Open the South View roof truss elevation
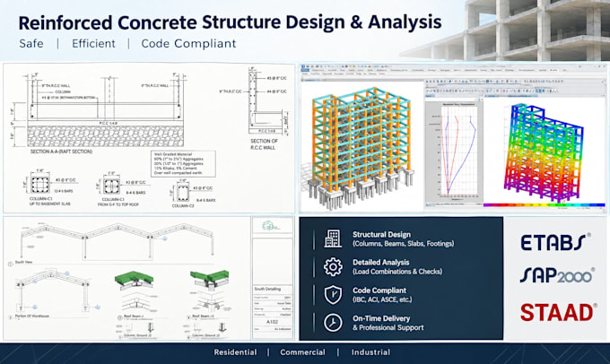 [x=117, y=241]
